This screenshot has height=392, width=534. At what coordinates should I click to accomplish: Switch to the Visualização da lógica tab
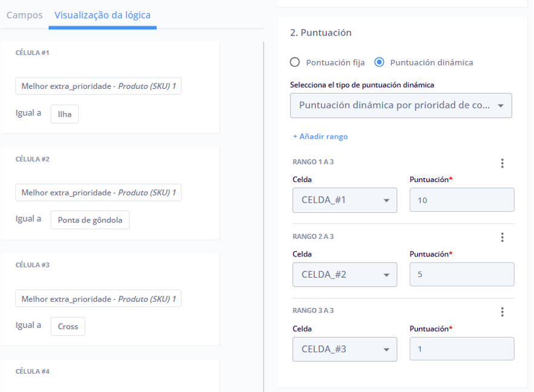pos(102,15)
